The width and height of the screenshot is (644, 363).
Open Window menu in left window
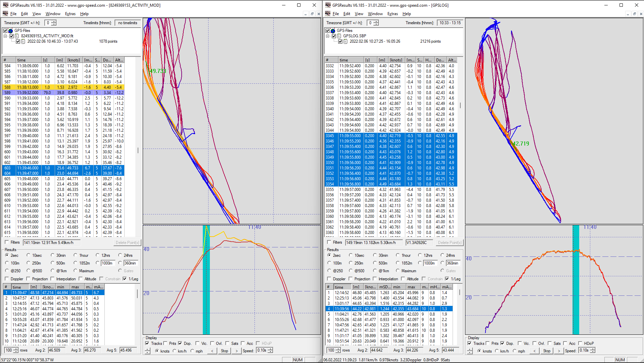pos(53,14)
